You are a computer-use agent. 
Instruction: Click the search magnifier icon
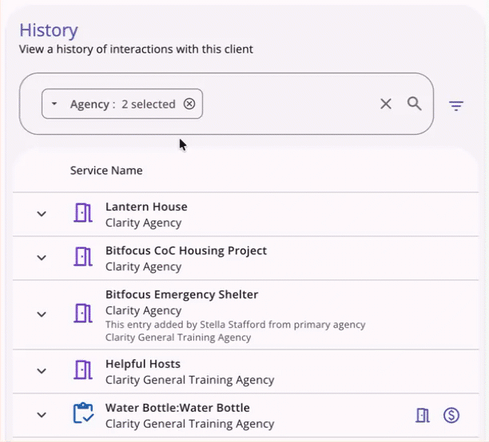414,104
